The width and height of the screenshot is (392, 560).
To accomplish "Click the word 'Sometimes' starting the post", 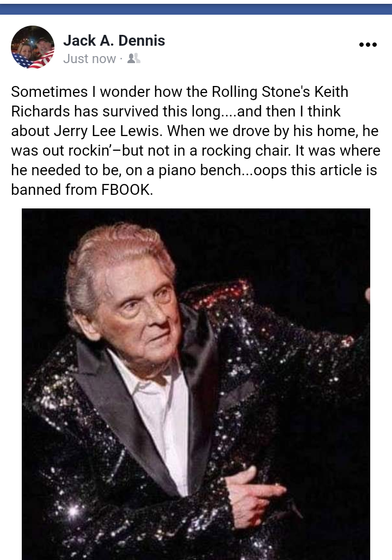I will click(x=50, y=92).
